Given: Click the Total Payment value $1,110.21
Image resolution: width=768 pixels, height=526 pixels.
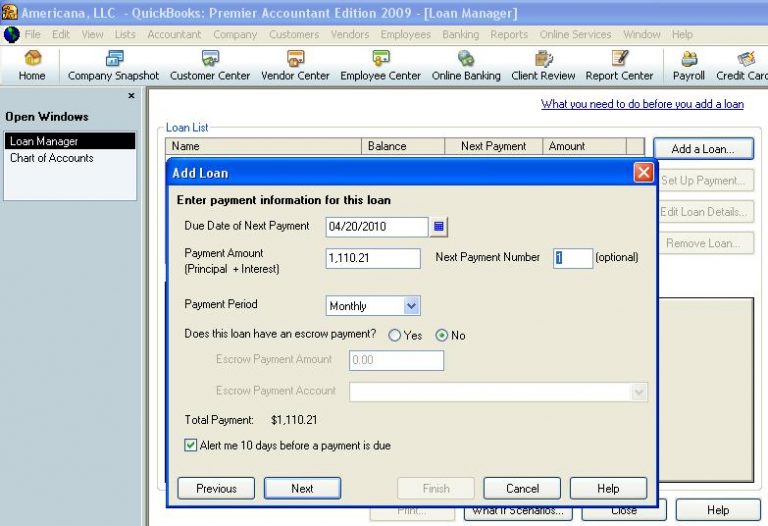Looking at the screenshot, I should pos(294,420).
